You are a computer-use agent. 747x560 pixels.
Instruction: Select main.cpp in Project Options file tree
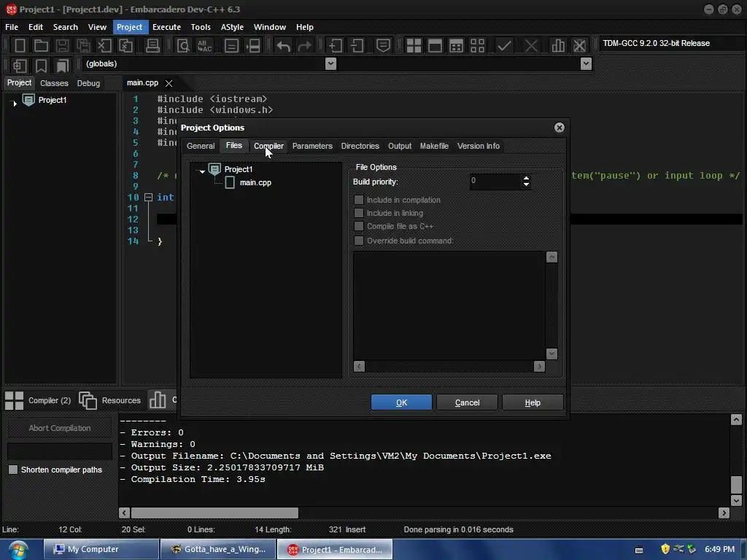tap(255, 182)
